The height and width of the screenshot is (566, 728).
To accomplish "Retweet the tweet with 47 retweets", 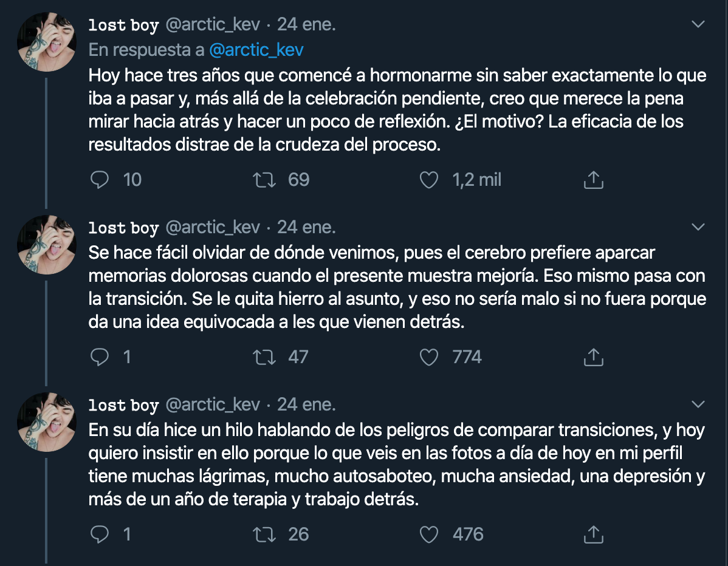I will (x=265, y=357).
